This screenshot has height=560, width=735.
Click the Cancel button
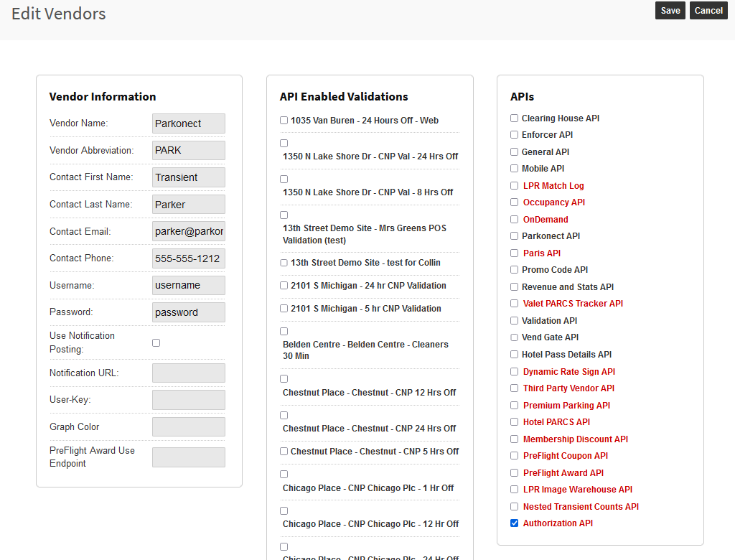(x=708, y=11)
